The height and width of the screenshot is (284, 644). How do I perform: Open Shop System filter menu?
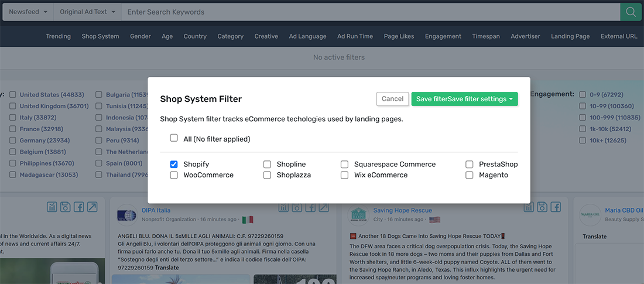click(x=100, y=36)
